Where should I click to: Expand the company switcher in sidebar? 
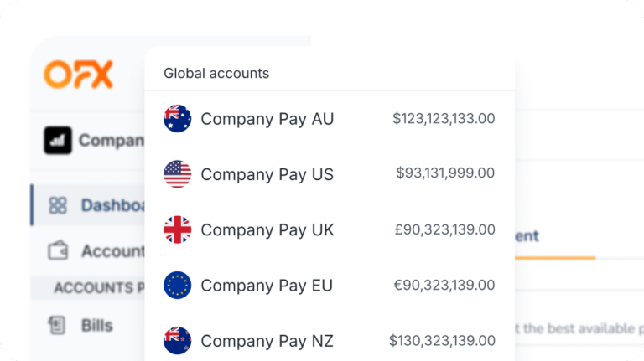(111, 140)
